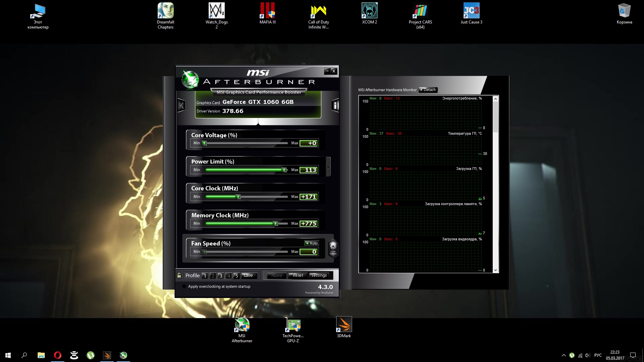Screen dimensions: 644x362
Task: Click the Memory Clock slider handle
Action: (x=275, y=224)
